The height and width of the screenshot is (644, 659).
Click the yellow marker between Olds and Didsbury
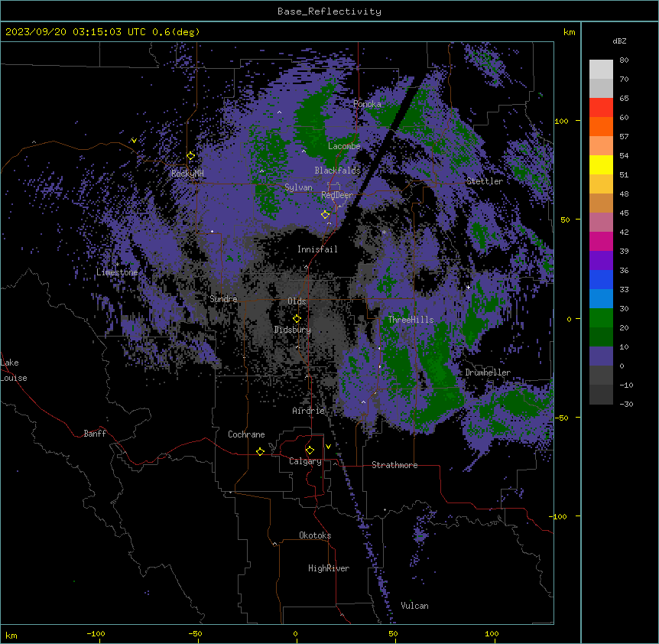coord(297,319)
